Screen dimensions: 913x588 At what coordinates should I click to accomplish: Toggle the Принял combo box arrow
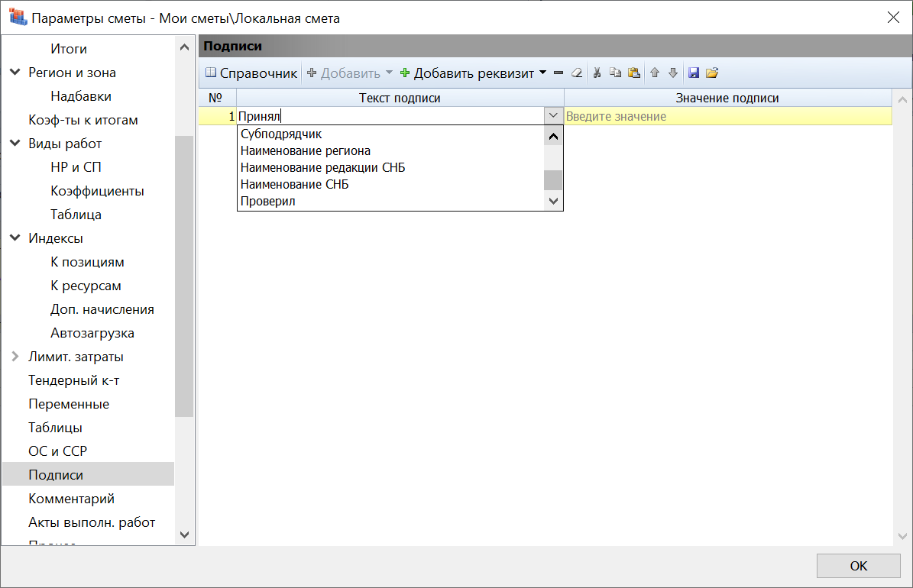[553, 116]
